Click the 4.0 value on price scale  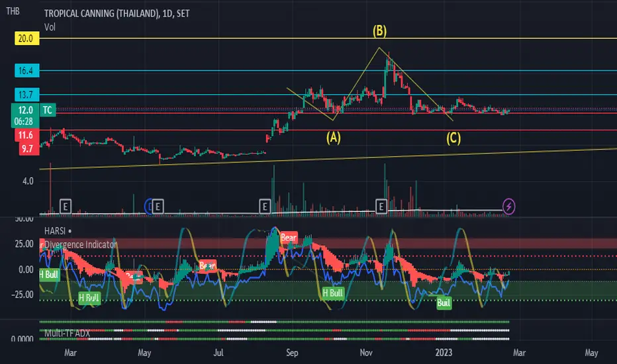(x=28, y=181)
